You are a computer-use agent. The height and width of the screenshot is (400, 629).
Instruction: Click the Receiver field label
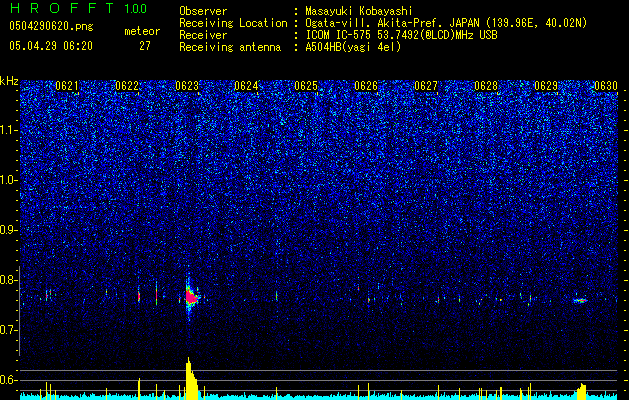203,35
